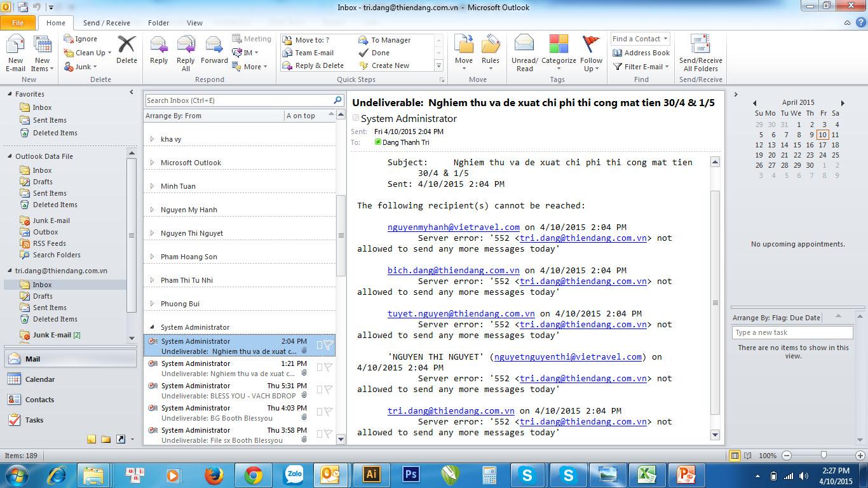The width and height of the screenshot is (868, 488).
Task: Click the Search Inbox field
Action: (x=239, y=100)
